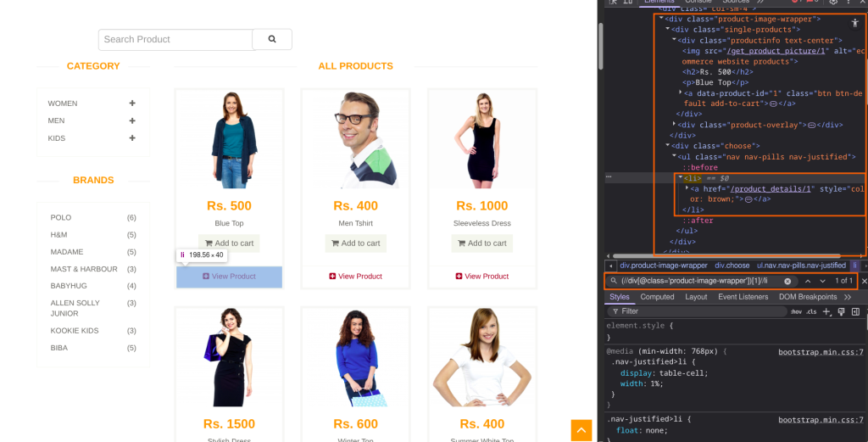
Task: Expand the MEN category
Action: [x=132, y=120]
